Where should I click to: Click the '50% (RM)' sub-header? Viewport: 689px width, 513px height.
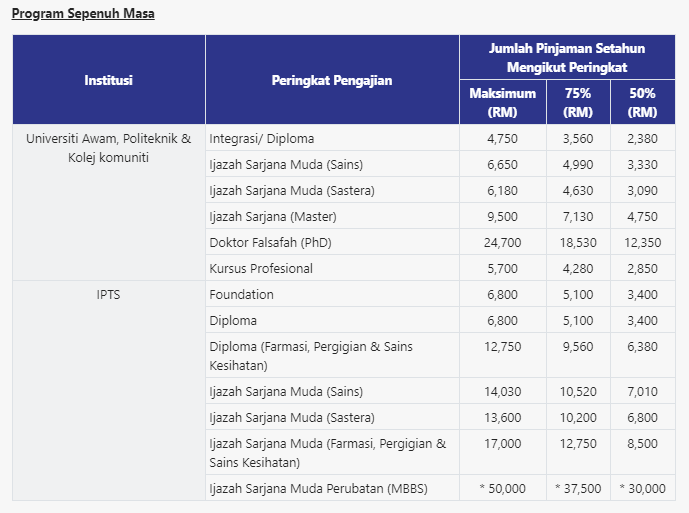tap(642, 102)
